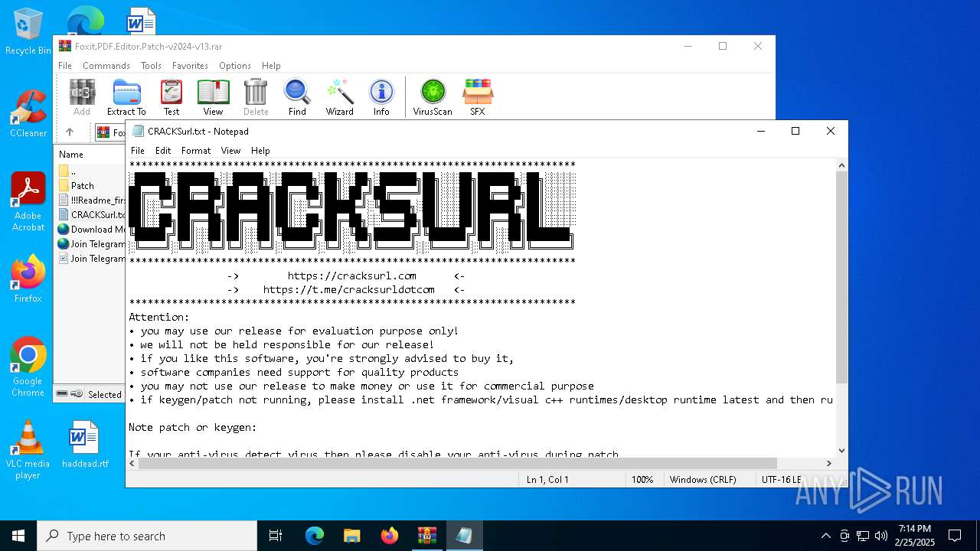Viewport: 980px width, 551px height.
Task: Show archive Info in WinRAR
Action: pyautogui.click(x=381, y=97)
